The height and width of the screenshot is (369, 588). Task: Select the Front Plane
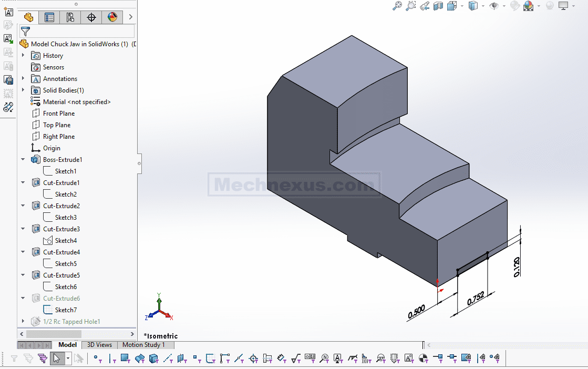point(54,114)
